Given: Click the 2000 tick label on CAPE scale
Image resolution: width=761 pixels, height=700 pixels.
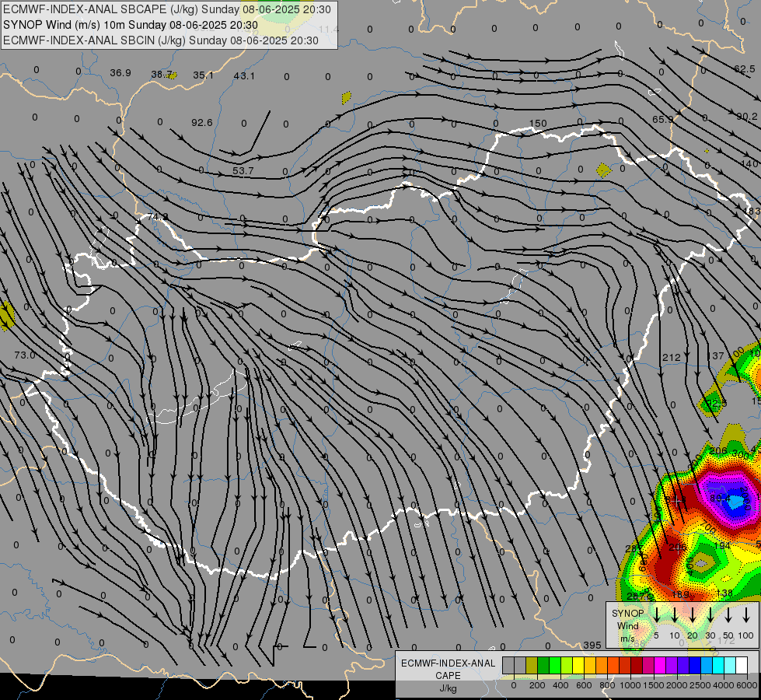Looking at the screenshot, I should coord(677,685).
